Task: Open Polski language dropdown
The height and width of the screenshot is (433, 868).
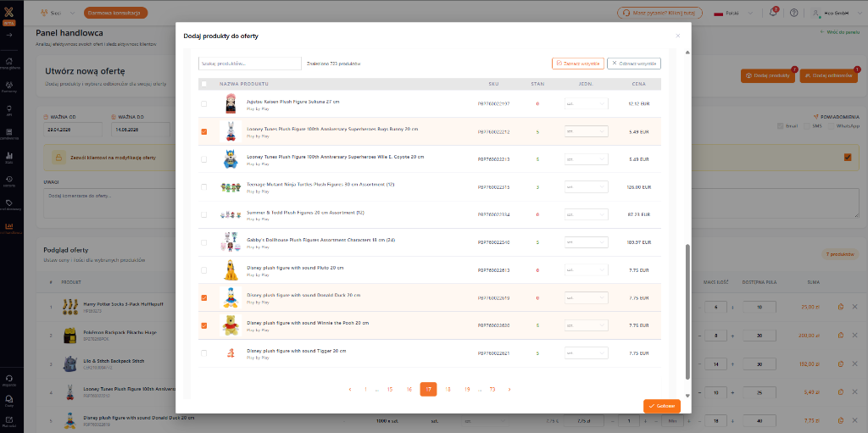Action: [735, 12]
